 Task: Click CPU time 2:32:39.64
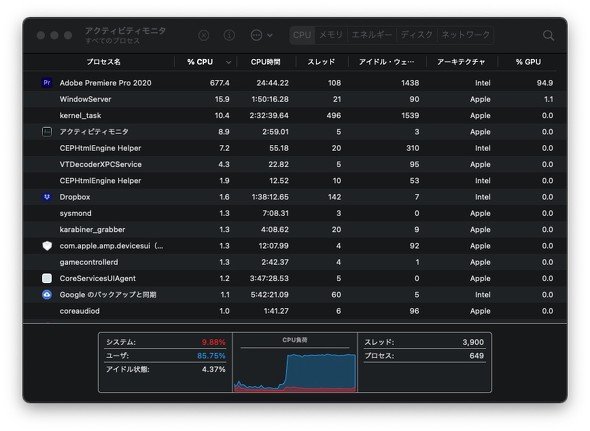(269, 116)
